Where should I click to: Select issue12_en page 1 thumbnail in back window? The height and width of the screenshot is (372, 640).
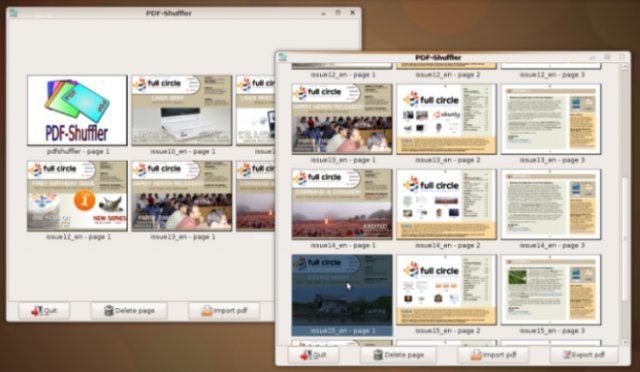(77, 196)
